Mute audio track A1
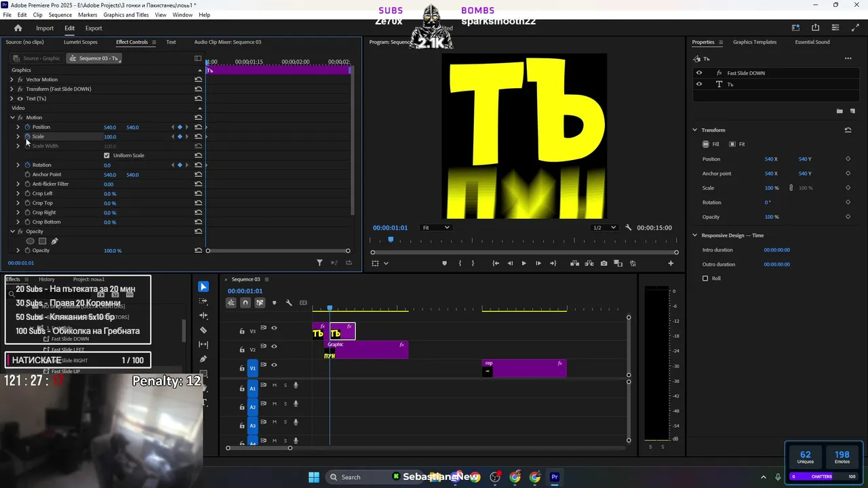 tap(274, 385)
